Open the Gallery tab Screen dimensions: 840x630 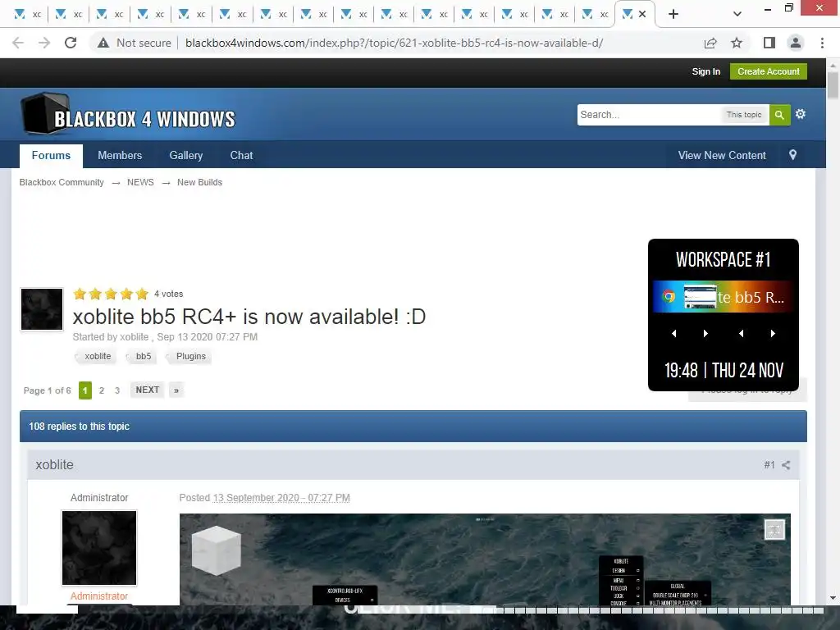click(x=186, y=155)
